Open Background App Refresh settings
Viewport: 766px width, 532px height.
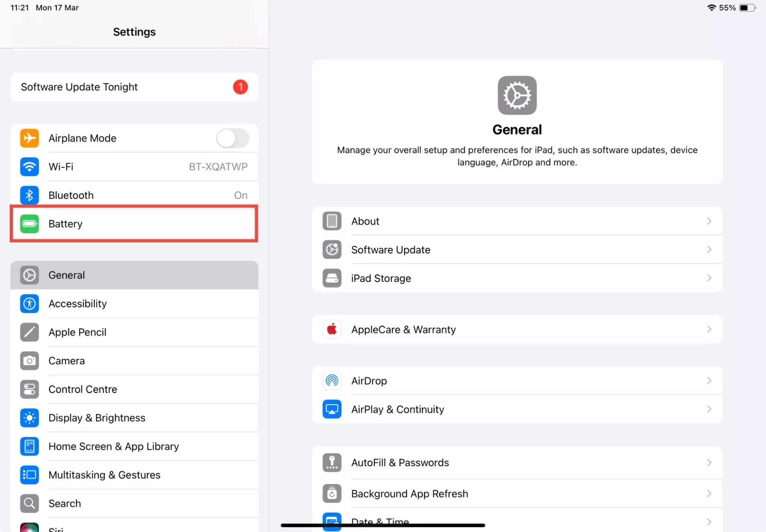tap(409, 494)
